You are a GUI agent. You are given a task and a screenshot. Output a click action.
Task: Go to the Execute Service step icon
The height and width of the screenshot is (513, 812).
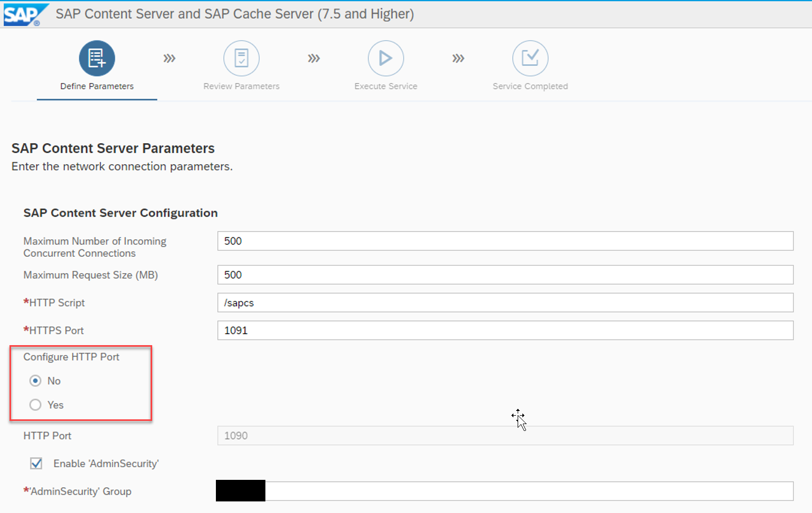pyautogui.click(x=385, y=58)
